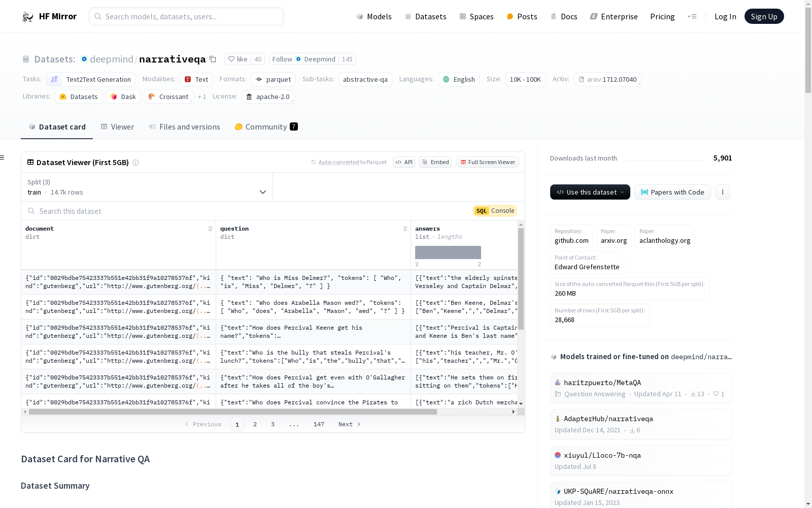Go to Datasets in the navigation
Screen dimensions: 812x508
pos(425,17)
